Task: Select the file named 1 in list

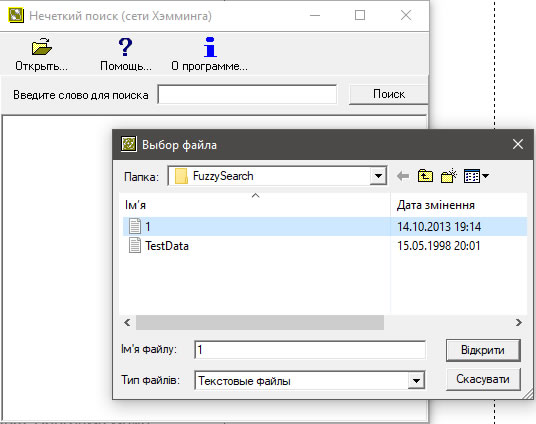Action: click(x=325, y=226)
